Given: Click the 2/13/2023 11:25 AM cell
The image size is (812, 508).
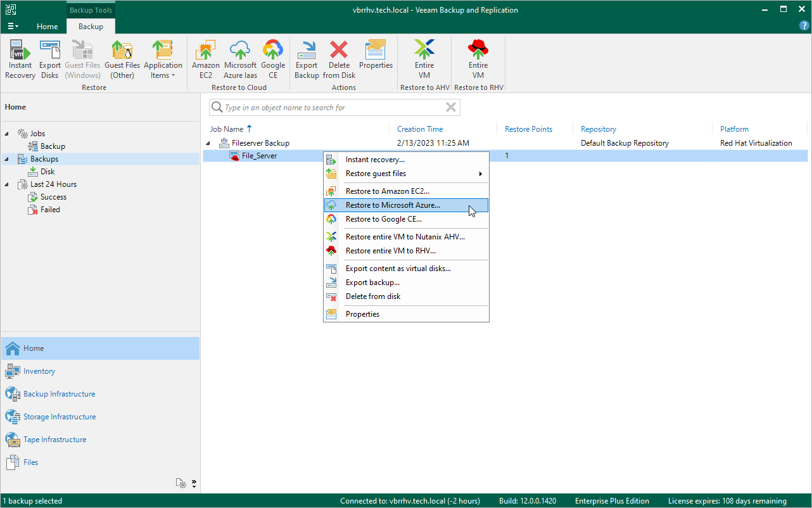Looking at the screenshot, I should coord(433,143).
